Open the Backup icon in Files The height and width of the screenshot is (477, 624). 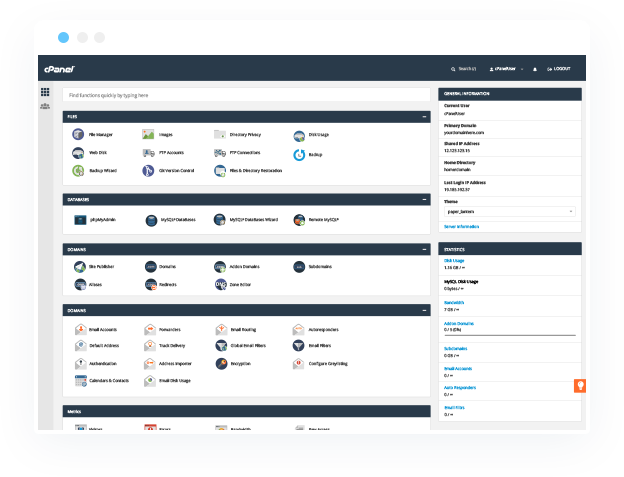(x=299, y=155)
